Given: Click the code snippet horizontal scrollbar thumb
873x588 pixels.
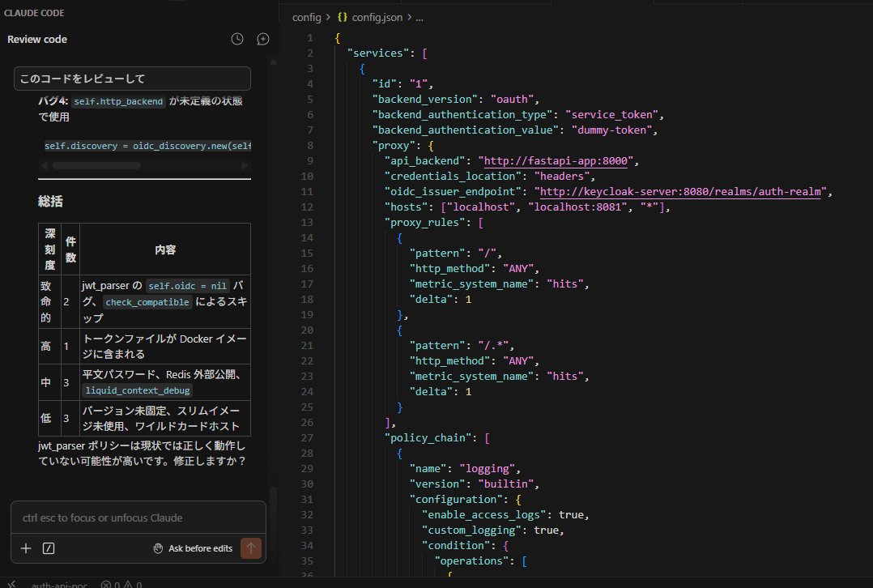Looking at the screenshot, I should (x=96, y=166).
